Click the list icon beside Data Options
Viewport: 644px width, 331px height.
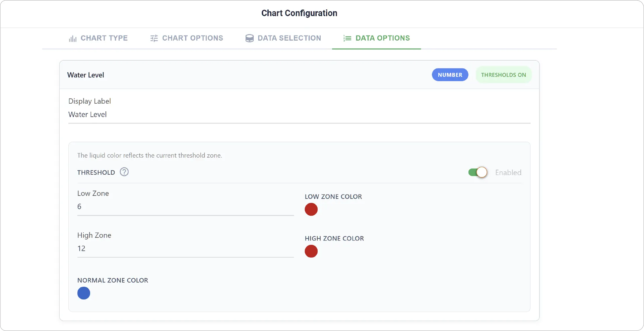[x=347, y=38]
